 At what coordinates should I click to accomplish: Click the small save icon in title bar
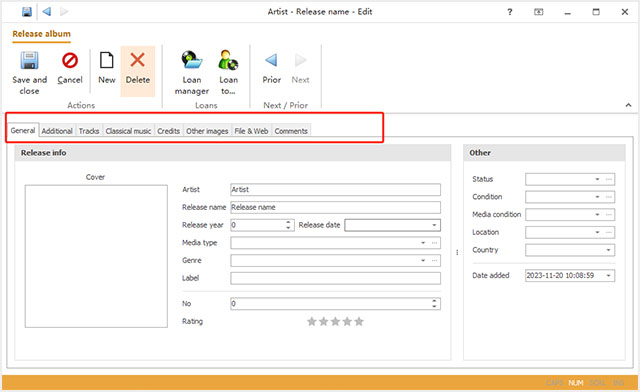(27, 12)
